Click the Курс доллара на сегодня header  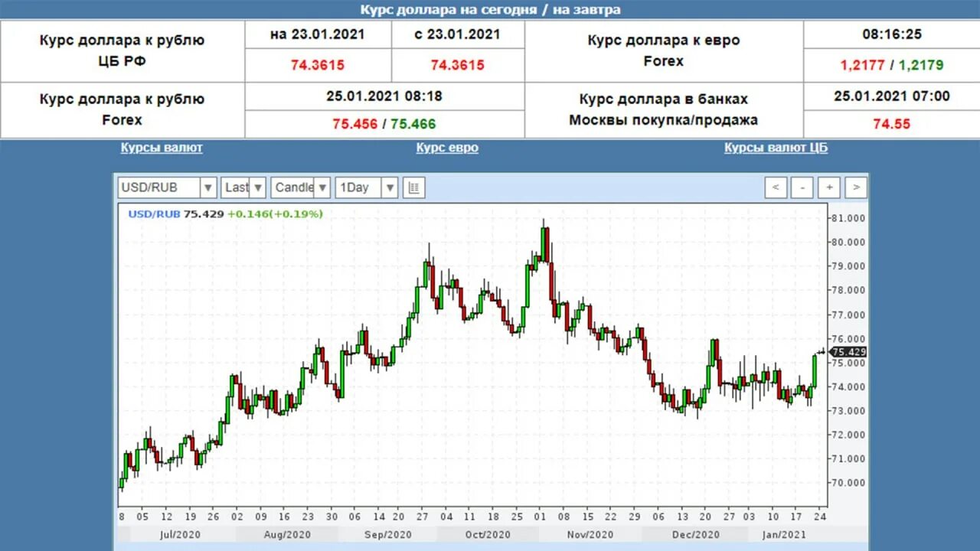tap(490, 10)
